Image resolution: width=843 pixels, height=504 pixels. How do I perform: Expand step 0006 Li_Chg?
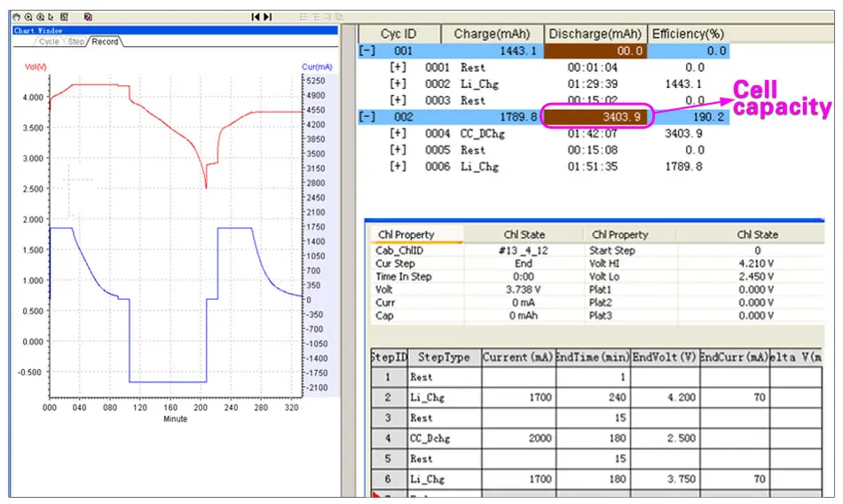(398, 166)
